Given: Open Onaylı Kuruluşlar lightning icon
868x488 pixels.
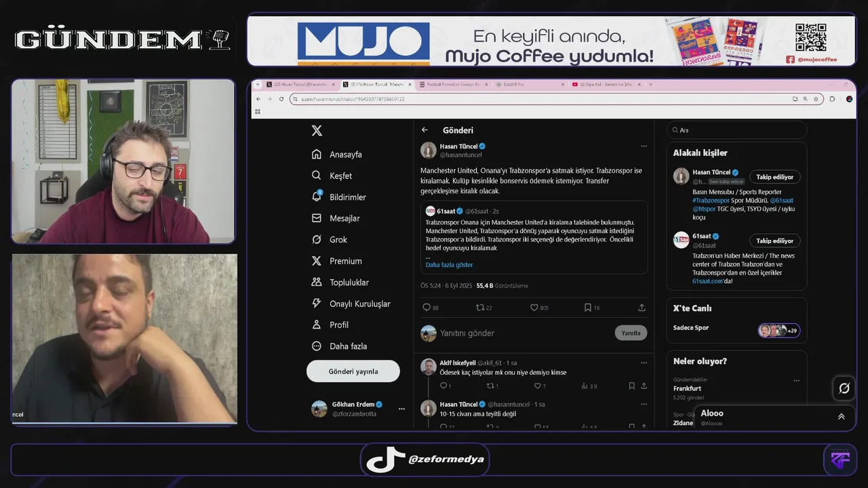Looking at the screenshot, I should (x=317, y=304).
